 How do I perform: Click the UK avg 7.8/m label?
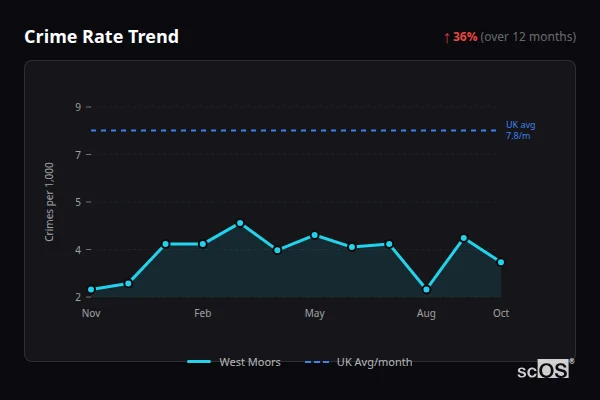(x=520, y=130)
